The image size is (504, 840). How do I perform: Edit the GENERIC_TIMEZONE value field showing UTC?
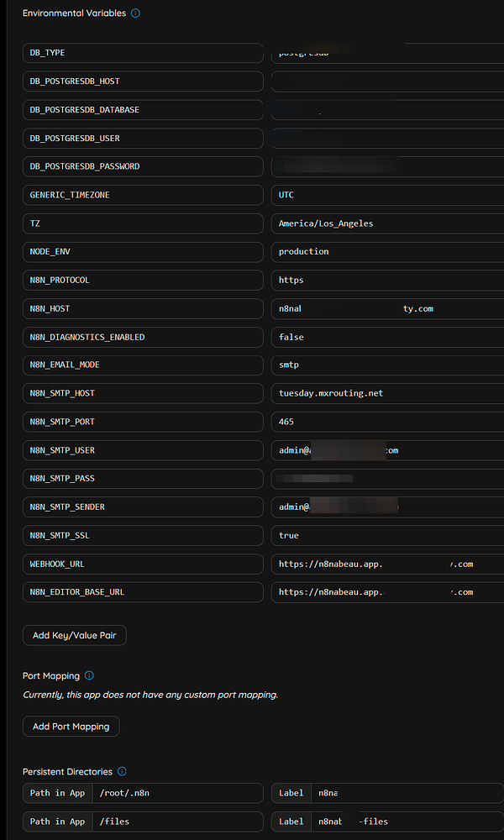386,195
